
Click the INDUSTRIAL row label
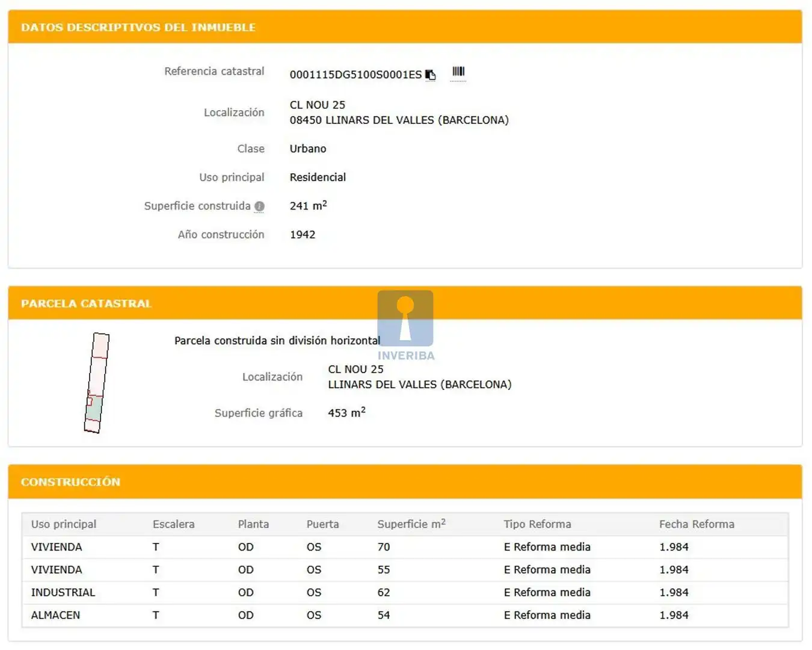[x=63, y=593]
